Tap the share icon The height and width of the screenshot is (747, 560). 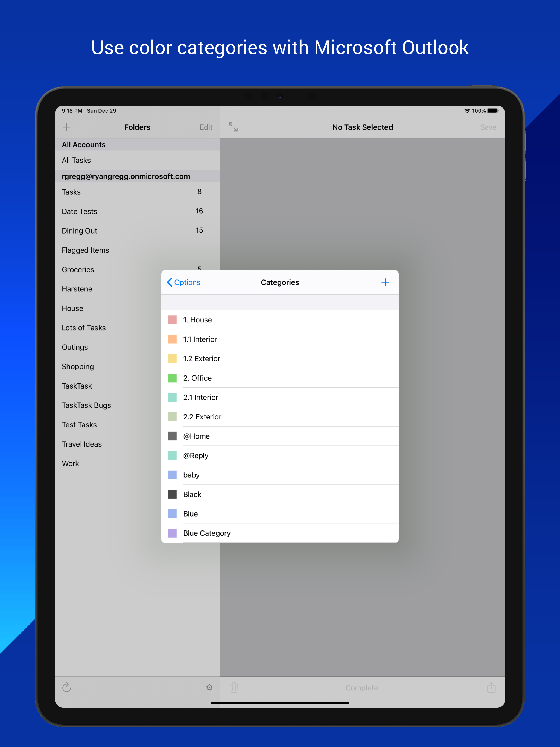point(491,687)
